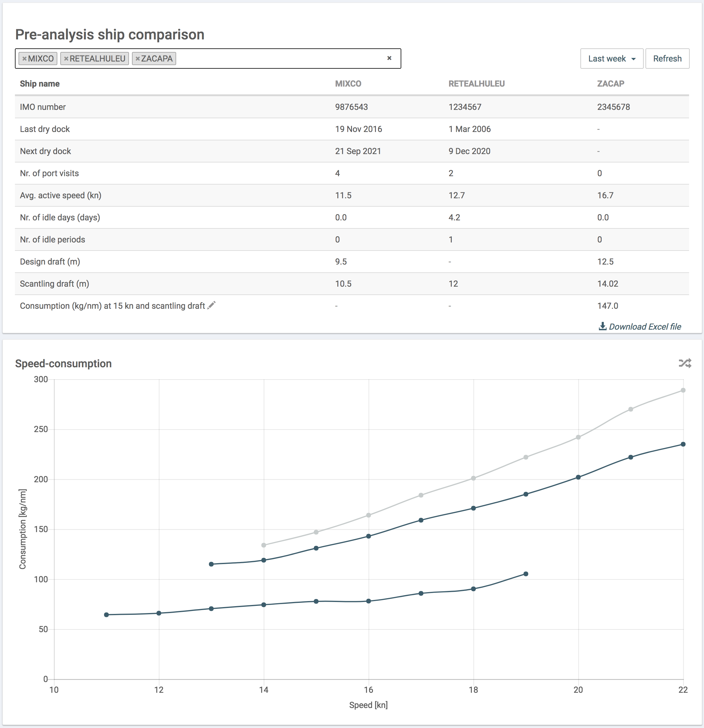704x728 pixels.
Task: Open the Last week period dropdown
Action: (611, 59)
